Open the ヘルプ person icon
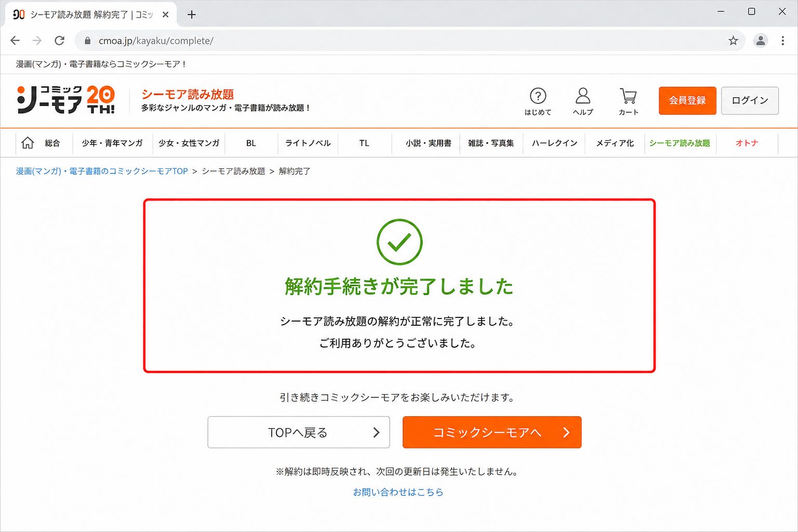Viewport: 798px width, 532px height. coord(583,101)
